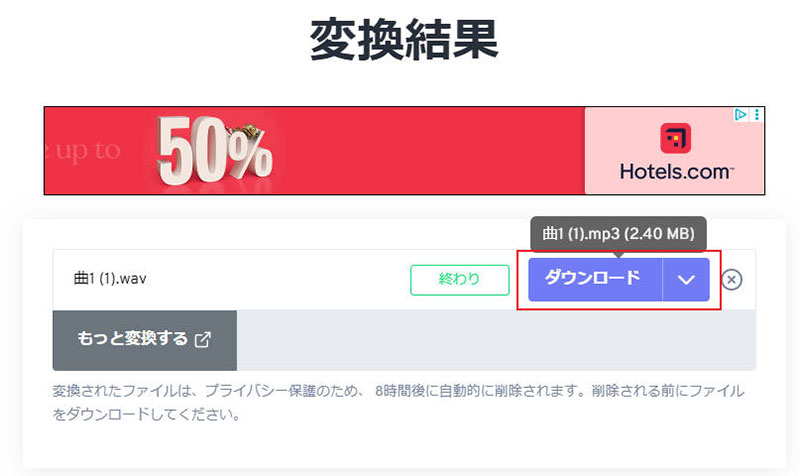This screenshot has height=476, width=800.
Task: Click the Hotels.com ad text
Action: point(676,171)
